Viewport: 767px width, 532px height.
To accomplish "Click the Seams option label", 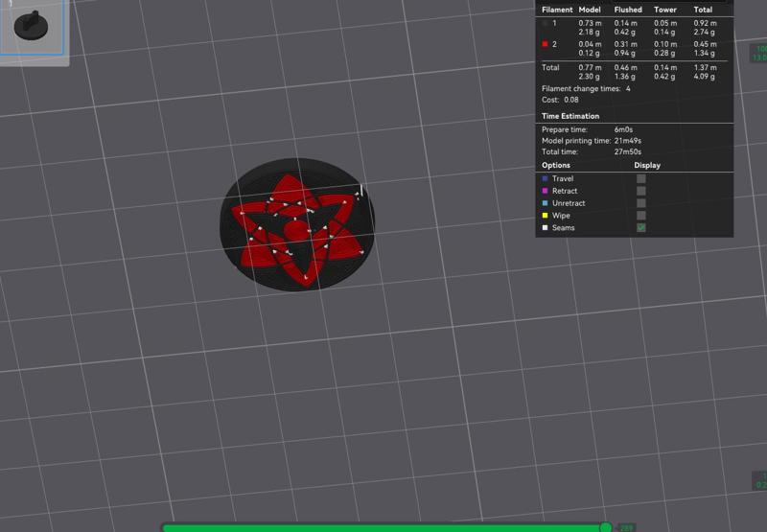I will (x=563, y=227).
